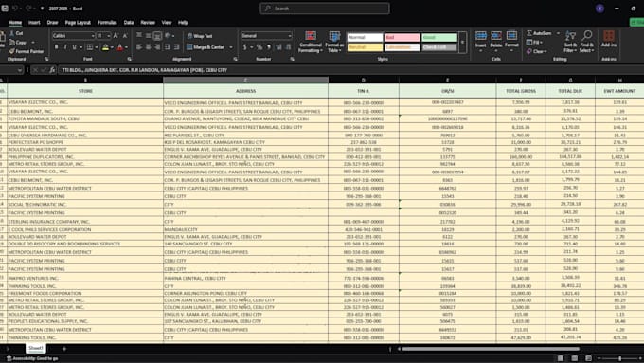Apply Percent Style format

[259, 47]
